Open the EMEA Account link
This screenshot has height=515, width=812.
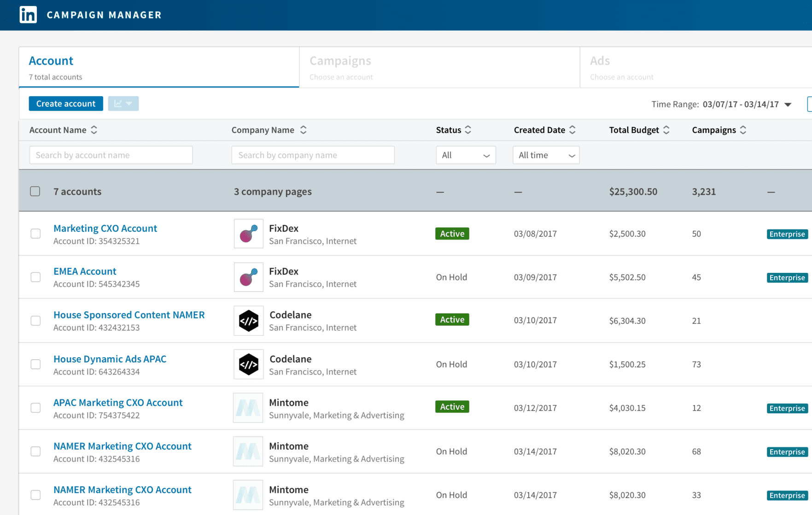(85, 271)
